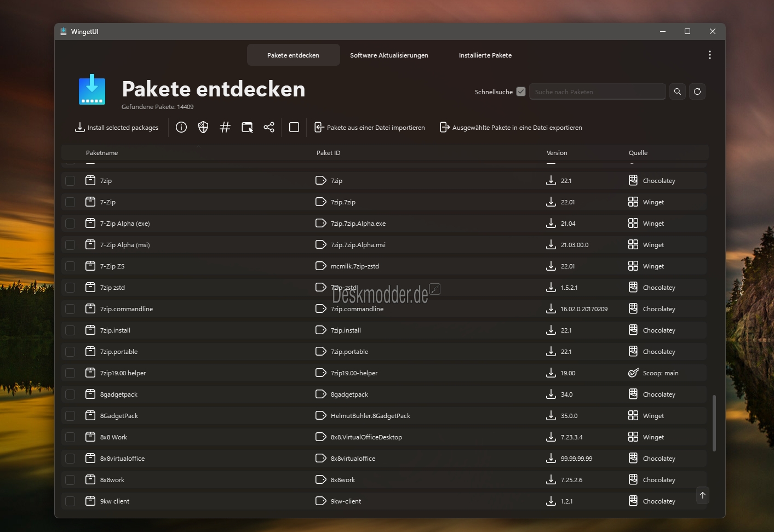Select checkbox for 7-Zip Alpha (msi)
The image size is (774, 532).
point(70,245)
